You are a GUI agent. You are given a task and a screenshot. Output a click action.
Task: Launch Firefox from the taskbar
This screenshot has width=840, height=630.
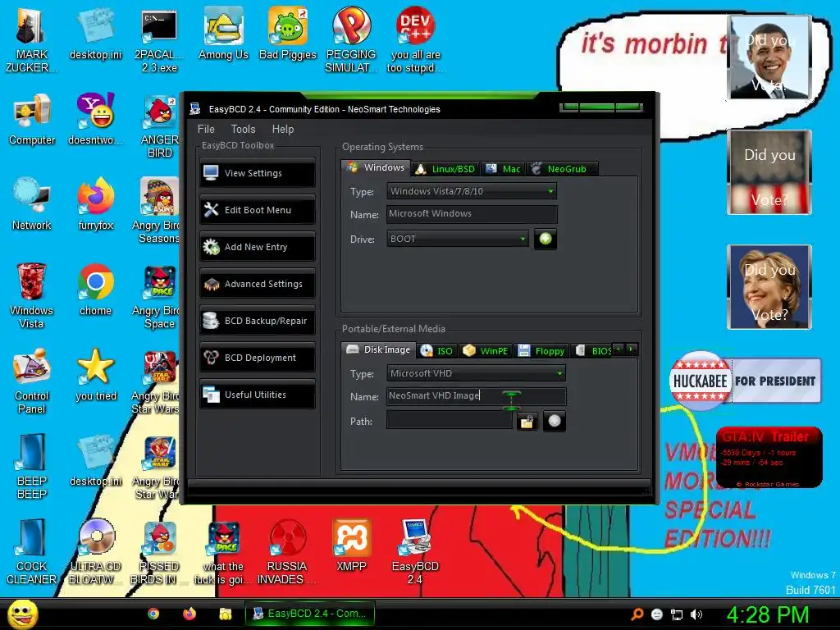[x=189, y=614]
